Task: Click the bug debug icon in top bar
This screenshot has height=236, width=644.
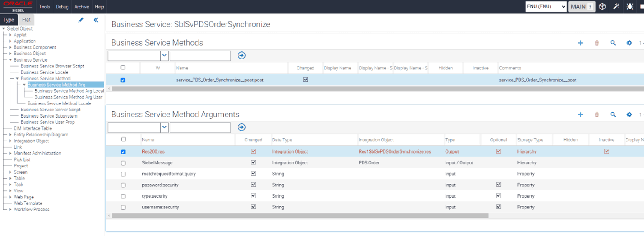Action: click(630, 7)
